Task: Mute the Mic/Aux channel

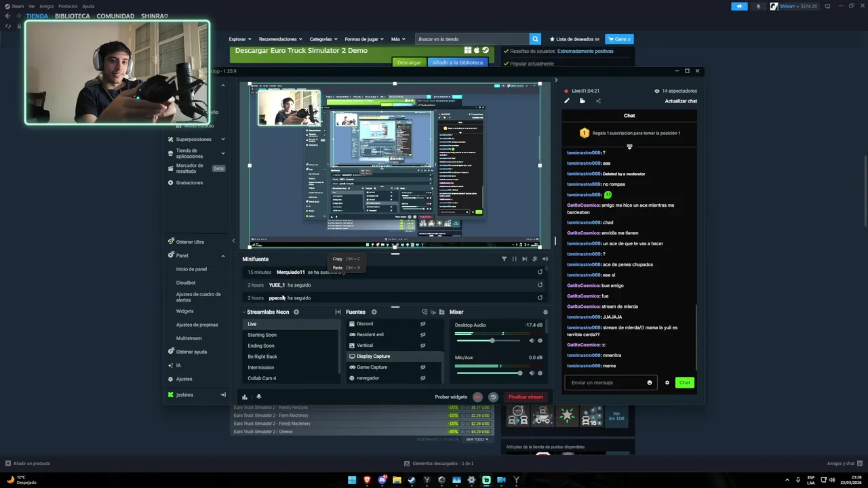Action: tap(532, 373)
